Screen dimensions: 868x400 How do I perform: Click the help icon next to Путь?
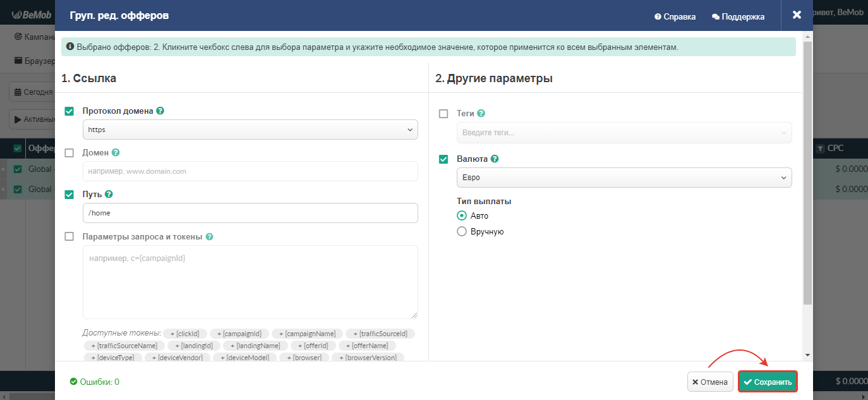tap(109, 195)
